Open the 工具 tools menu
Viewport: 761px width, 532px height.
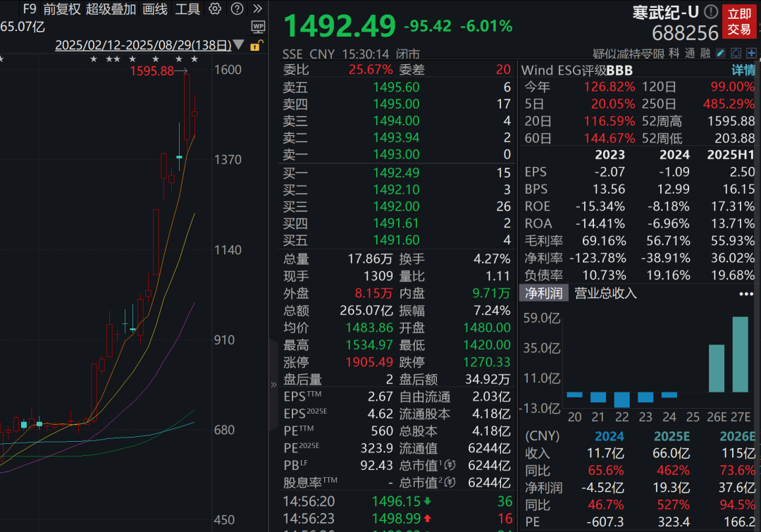point(187,8)
